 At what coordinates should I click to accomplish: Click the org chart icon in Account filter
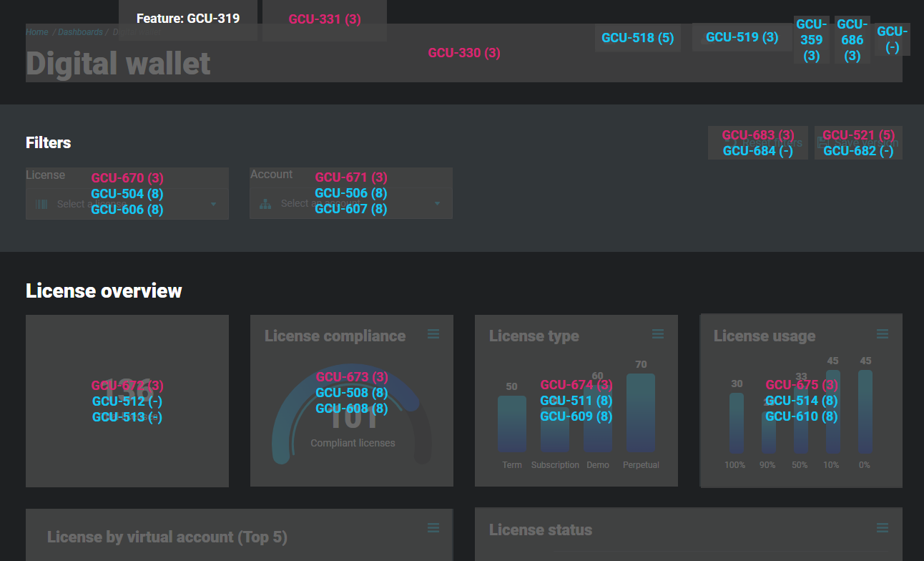(x=265, y=204)
